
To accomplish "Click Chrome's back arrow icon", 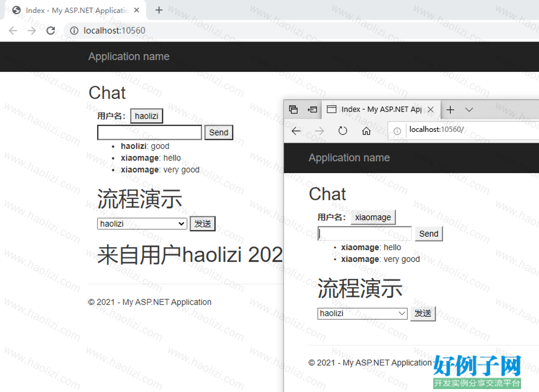I will click(x=13, y=31).
